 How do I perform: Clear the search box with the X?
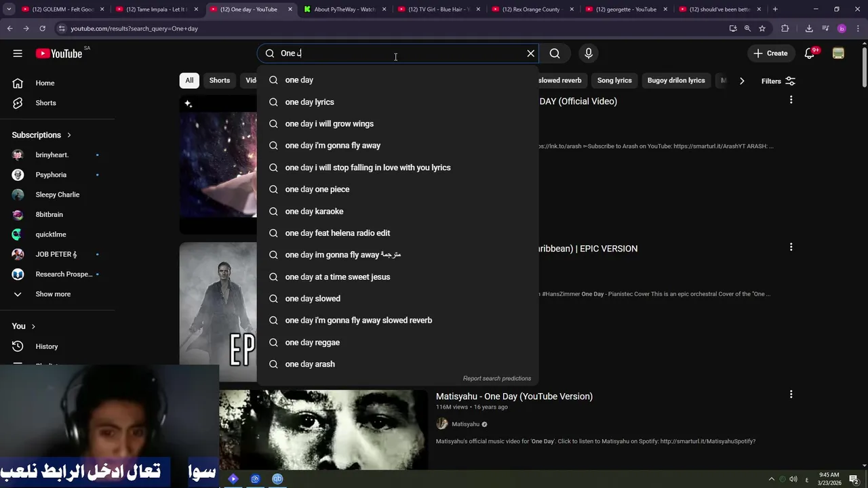(x=531, y=54)
